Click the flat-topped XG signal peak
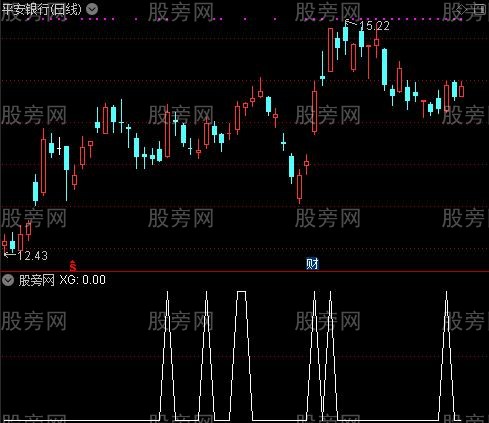Viewport: 489px width, 423px height. (x=242, y=292)
